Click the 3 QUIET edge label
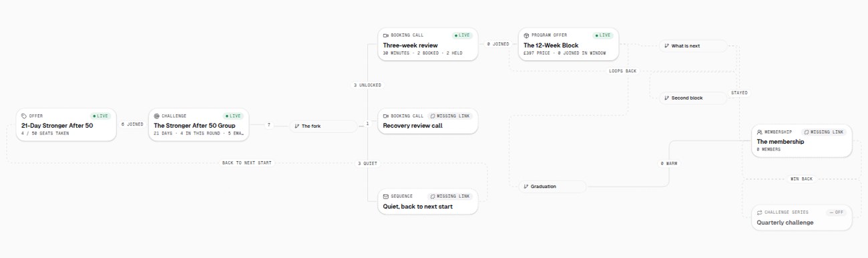Screen dimensions: 868x258 click(368, 163)
